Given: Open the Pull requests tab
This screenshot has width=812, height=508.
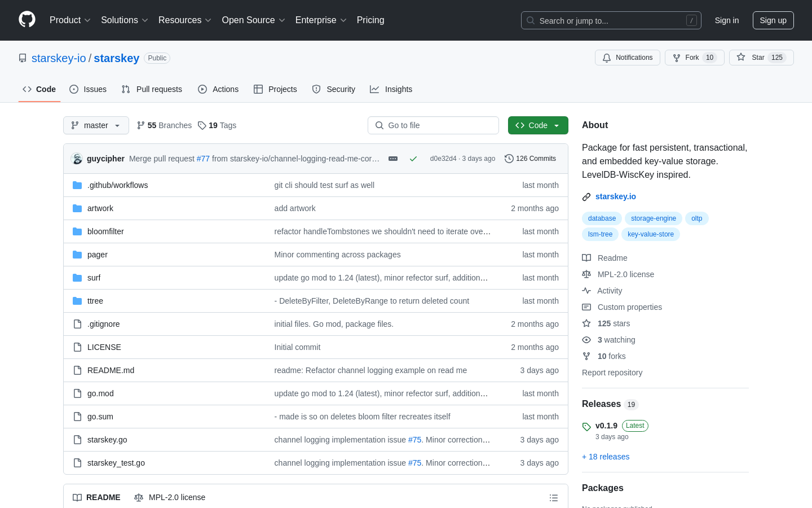Looking at the screenshot, I should click(152, 89).
